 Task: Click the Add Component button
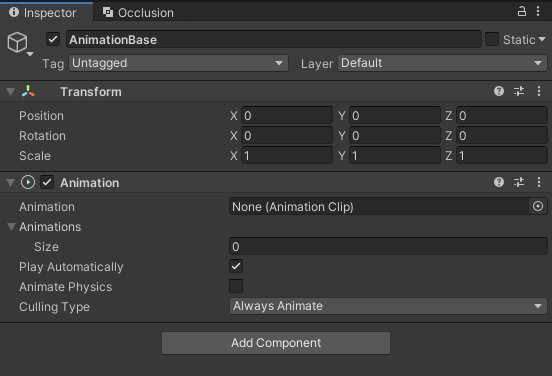276,343
